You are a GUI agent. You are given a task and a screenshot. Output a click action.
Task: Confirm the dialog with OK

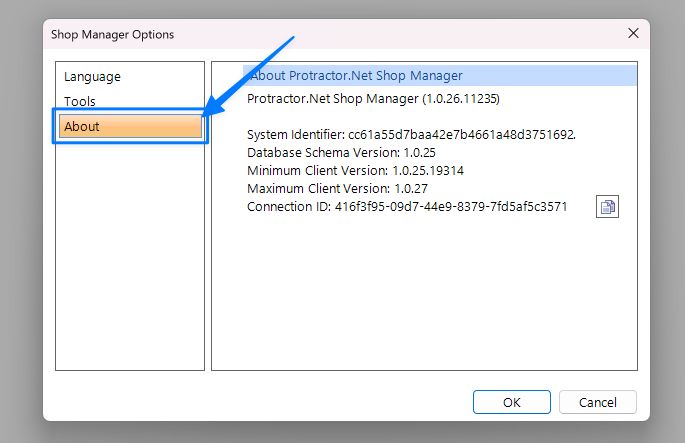[511, 402]
